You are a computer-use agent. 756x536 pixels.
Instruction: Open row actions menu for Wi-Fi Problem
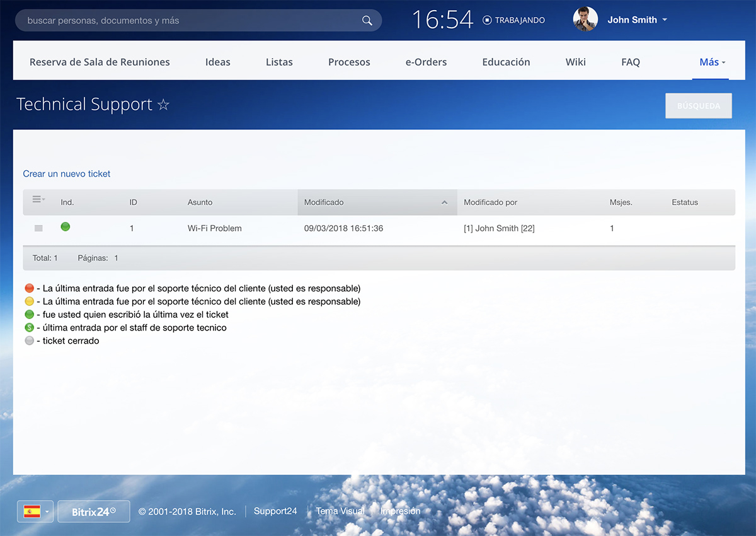point(38,228)
